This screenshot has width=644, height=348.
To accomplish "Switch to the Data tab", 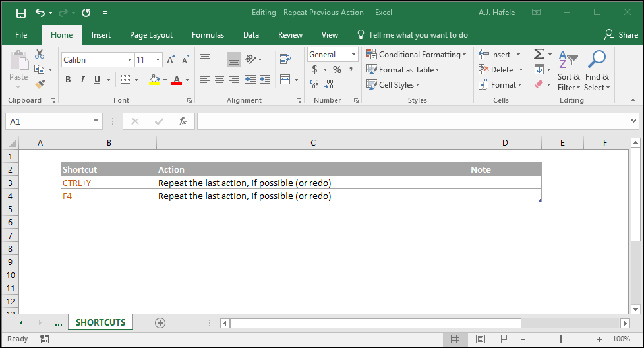I will point(251,35).
